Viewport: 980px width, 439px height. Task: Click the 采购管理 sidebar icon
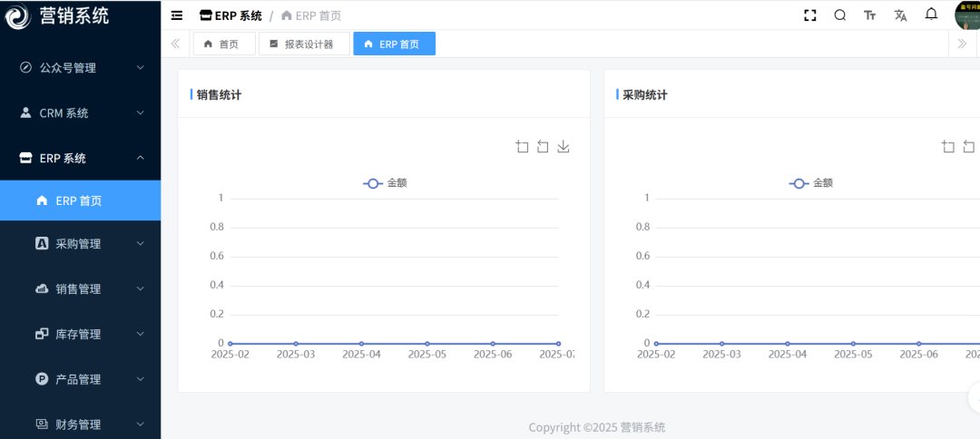click(42, 244)
